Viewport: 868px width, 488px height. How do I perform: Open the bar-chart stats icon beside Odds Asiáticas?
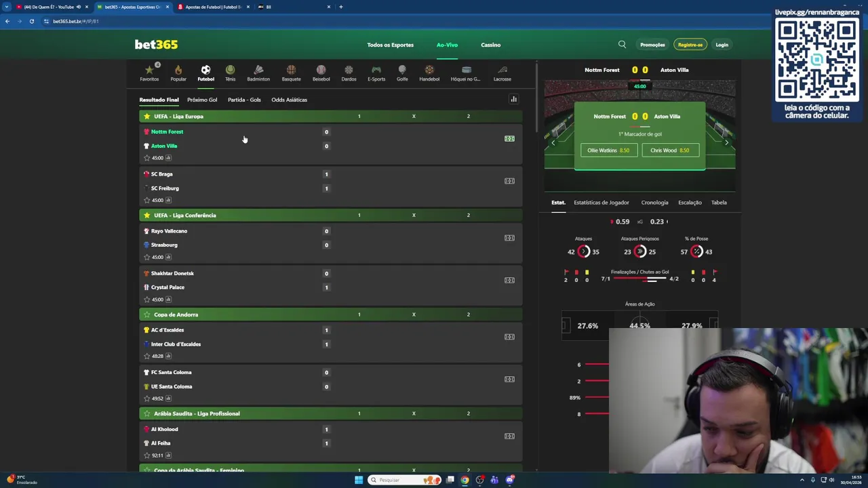pyautogui.click(x=513, y=100)
